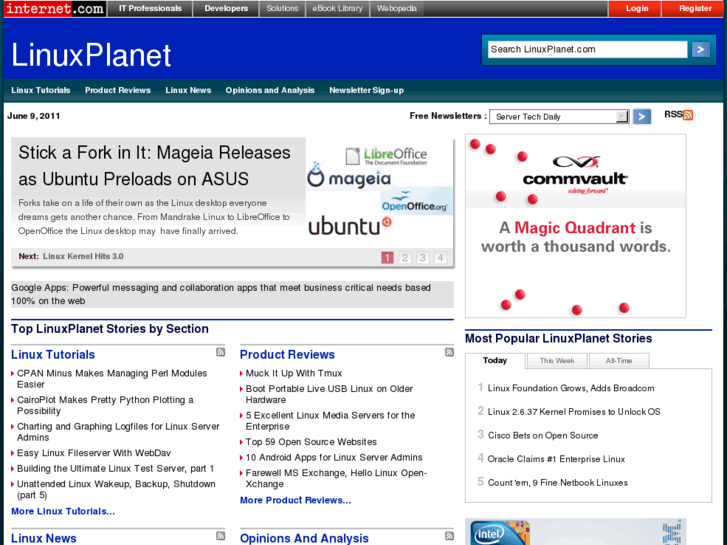The image size is (727, 545).
Task: Open Product Reviews section RSS icon
Action: (449, 352)
